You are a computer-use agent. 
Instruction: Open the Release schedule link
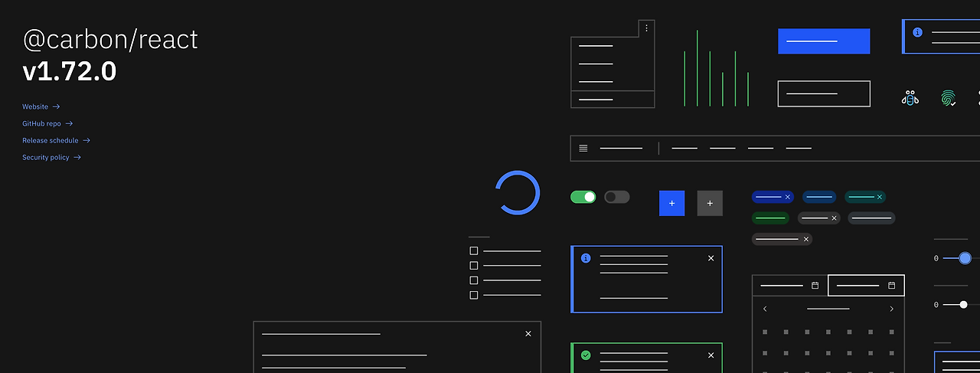coord(56,140)
